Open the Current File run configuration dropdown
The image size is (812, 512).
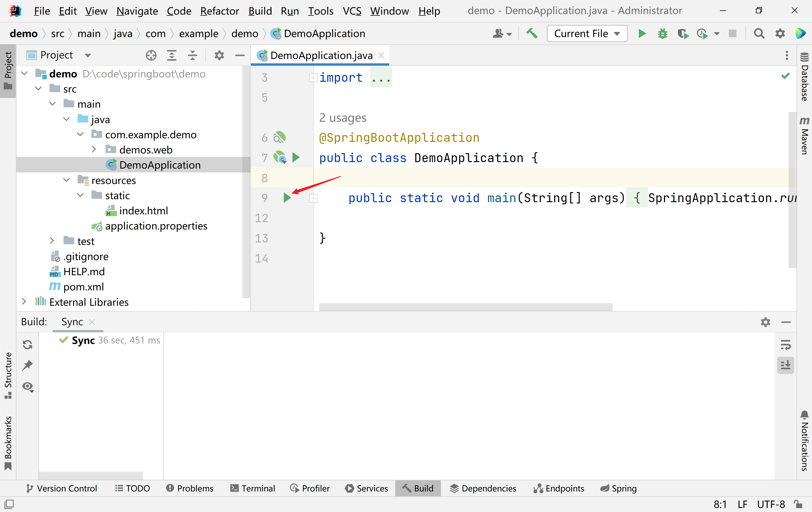587,34
